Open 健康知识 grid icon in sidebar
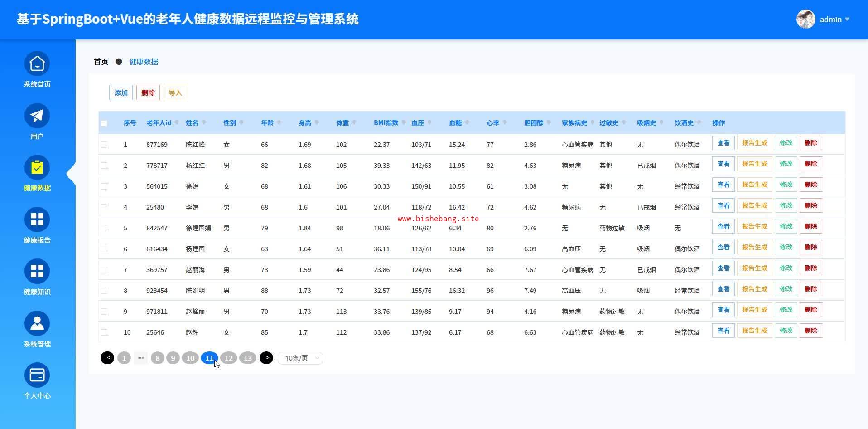 [x=37, y=272]
